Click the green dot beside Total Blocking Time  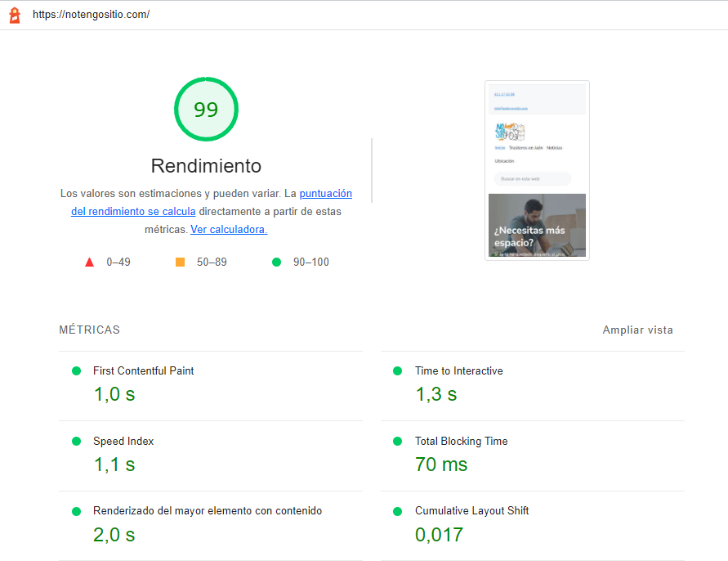(x=397, y=441)
